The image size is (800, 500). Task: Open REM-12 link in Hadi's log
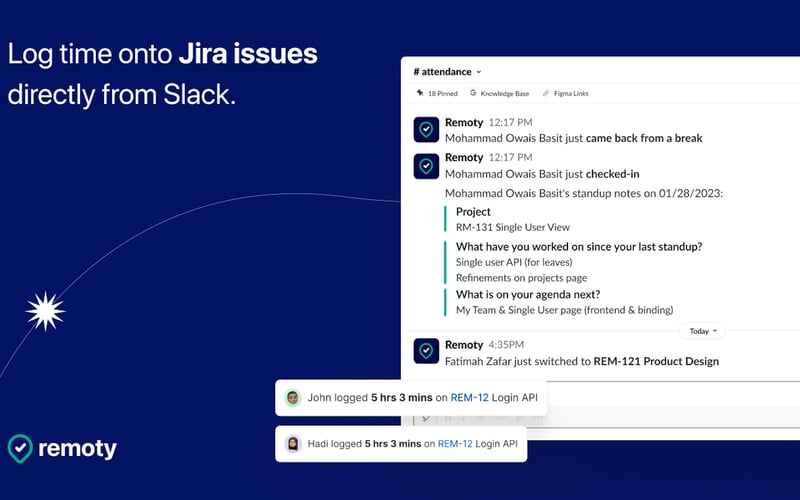[x=455, y=444]
